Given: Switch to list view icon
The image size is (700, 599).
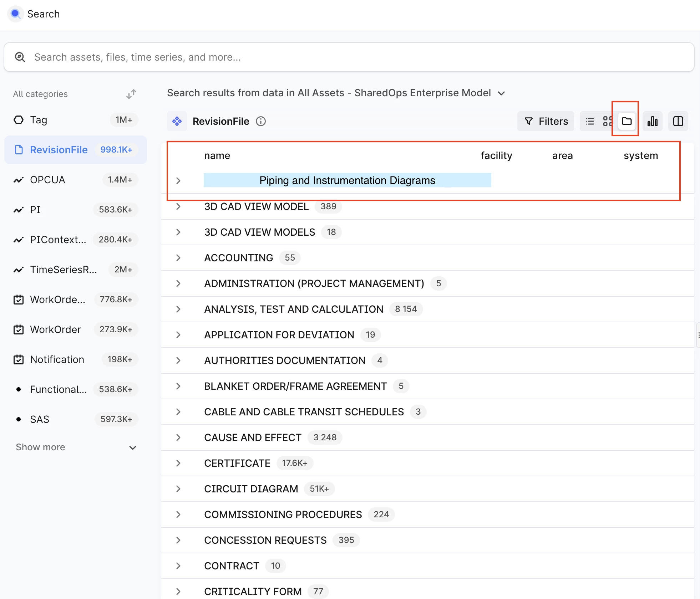Looking at the screenshot, I should coord(590,121).
